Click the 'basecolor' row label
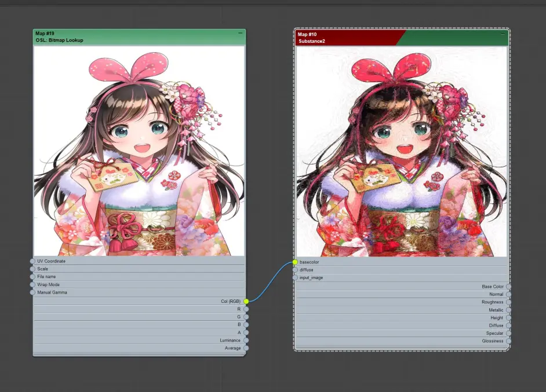 [309, 262]
